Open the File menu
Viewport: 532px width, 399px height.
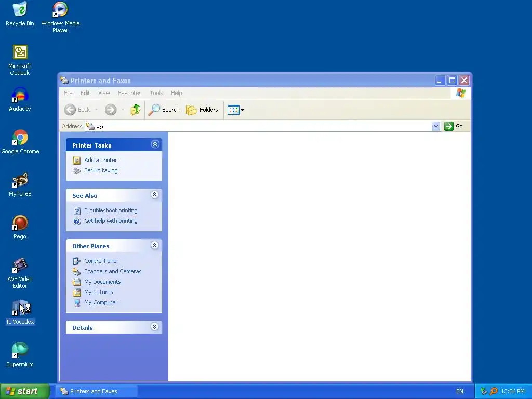tap(68, 93)
